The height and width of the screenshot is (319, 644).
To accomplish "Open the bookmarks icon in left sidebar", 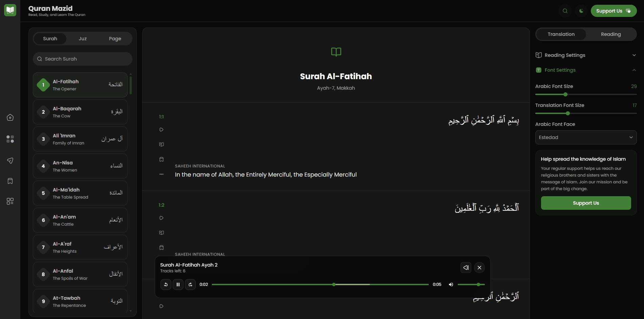I will pos(10,181).
